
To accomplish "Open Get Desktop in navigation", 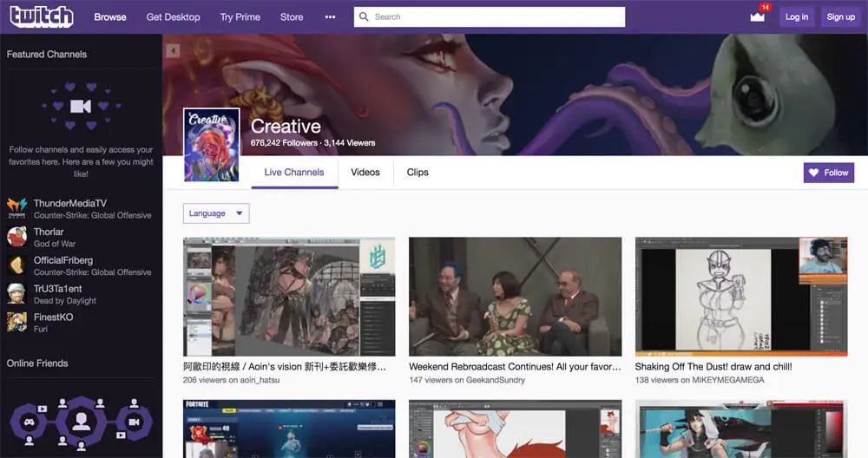I will [x=174, y=17].
